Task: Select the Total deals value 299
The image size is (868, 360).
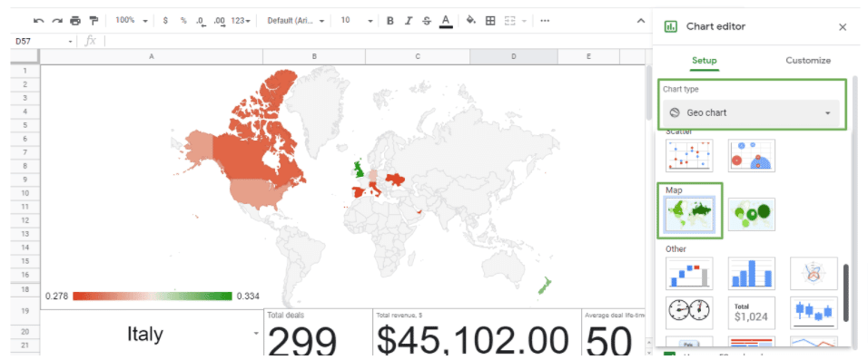Action: (x=302, y=340)
